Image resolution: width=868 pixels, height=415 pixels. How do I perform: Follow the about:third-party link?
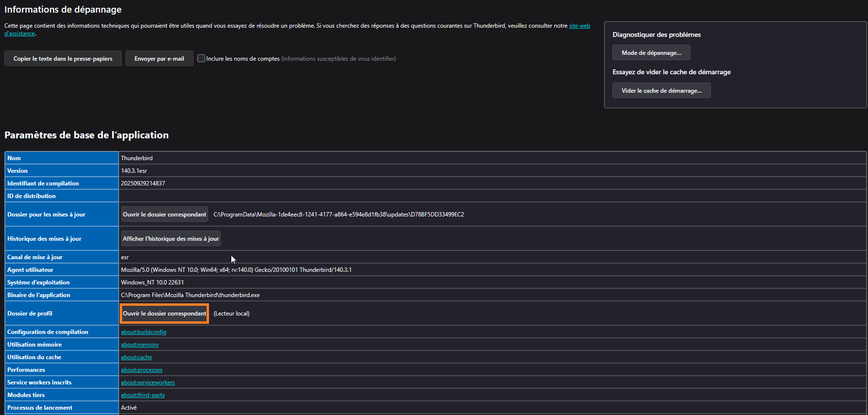pos(143,395)
